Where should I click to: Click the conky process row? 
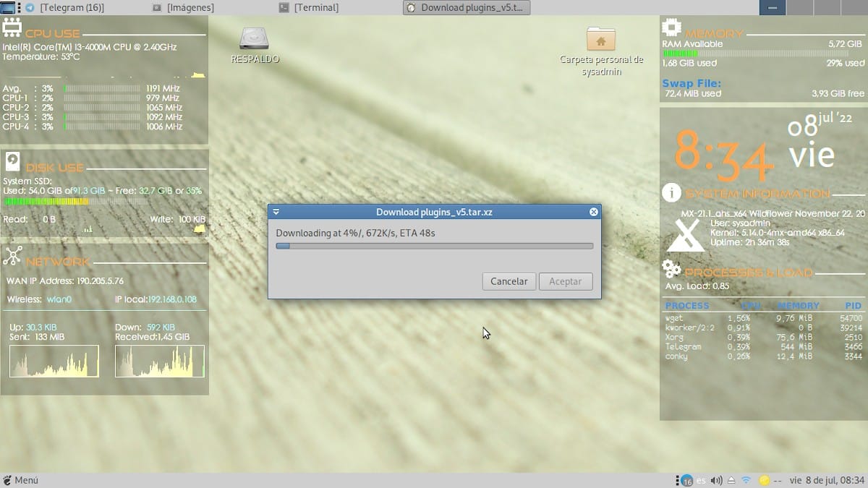(x=764, y=356)
